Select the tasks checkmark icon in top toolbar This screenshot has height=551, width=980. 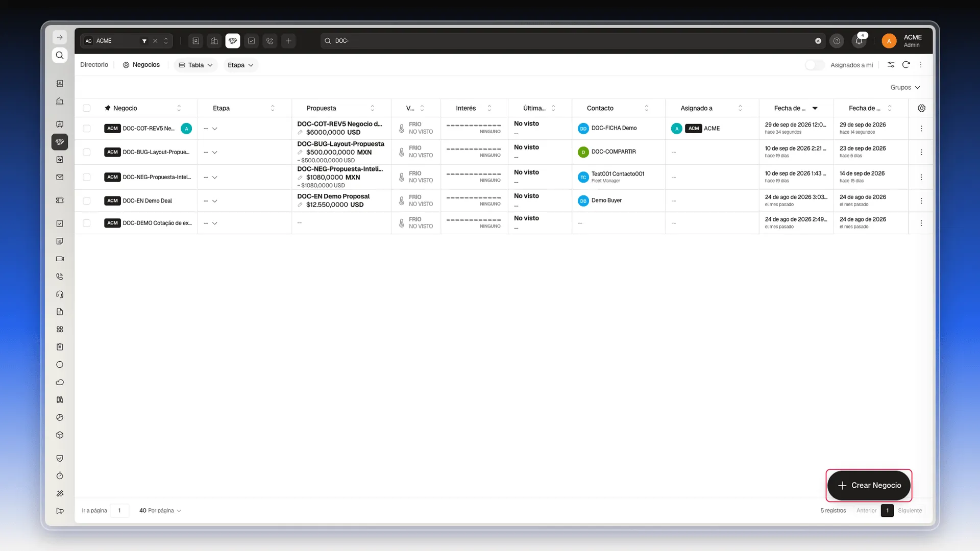(x=251, y=41)
